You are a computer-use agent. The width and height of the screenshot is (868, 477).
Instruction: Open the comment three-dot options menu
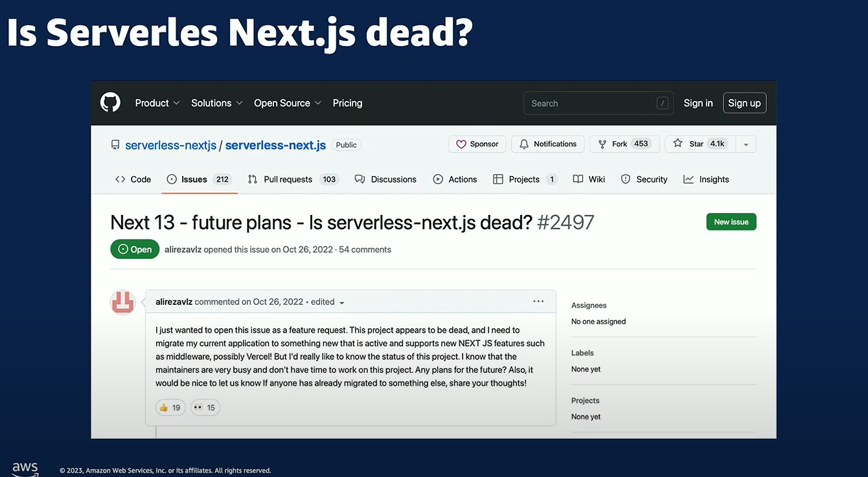pyautogui.click(x=538, y=301)
